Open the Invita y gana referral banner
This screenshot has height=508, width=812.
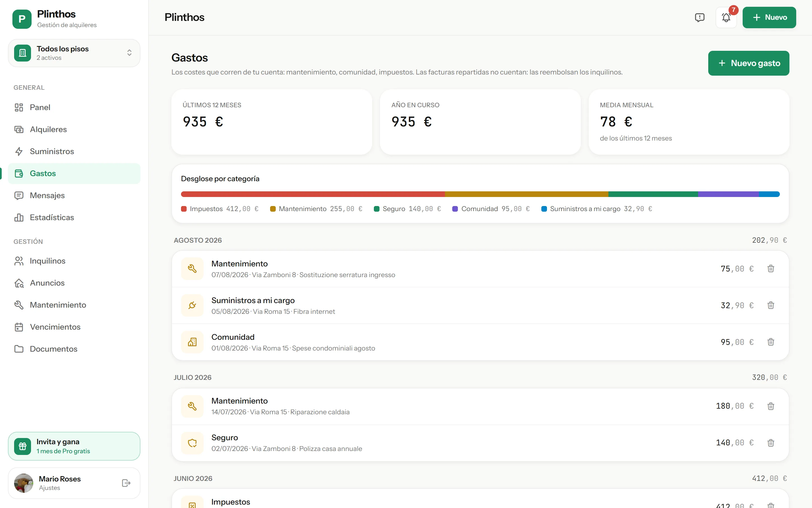point(74,446)
